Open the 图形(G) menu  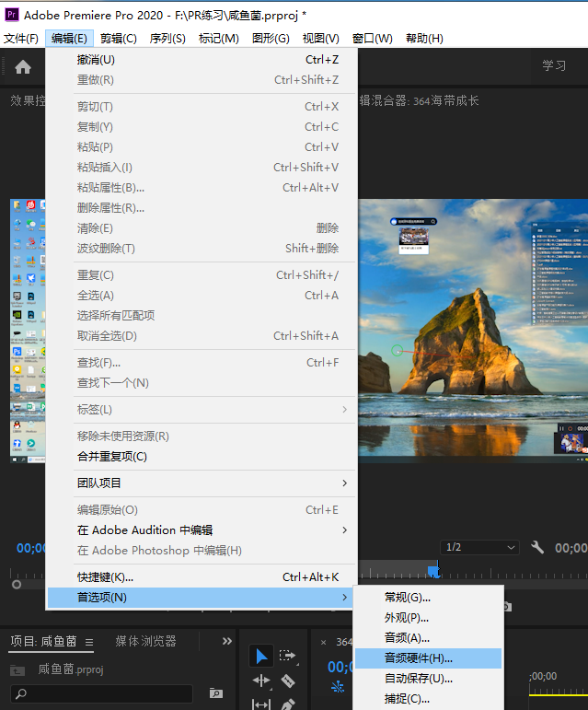pos(271,39)
